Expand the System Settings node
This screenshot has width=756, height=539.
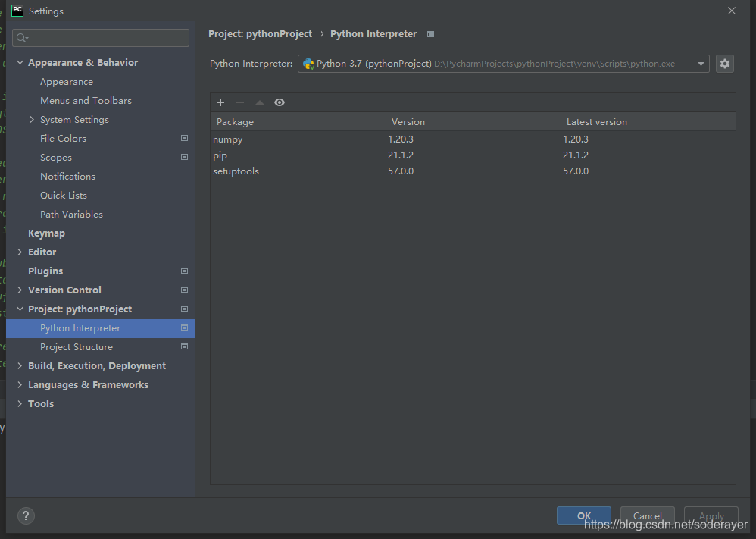(32, 120)
